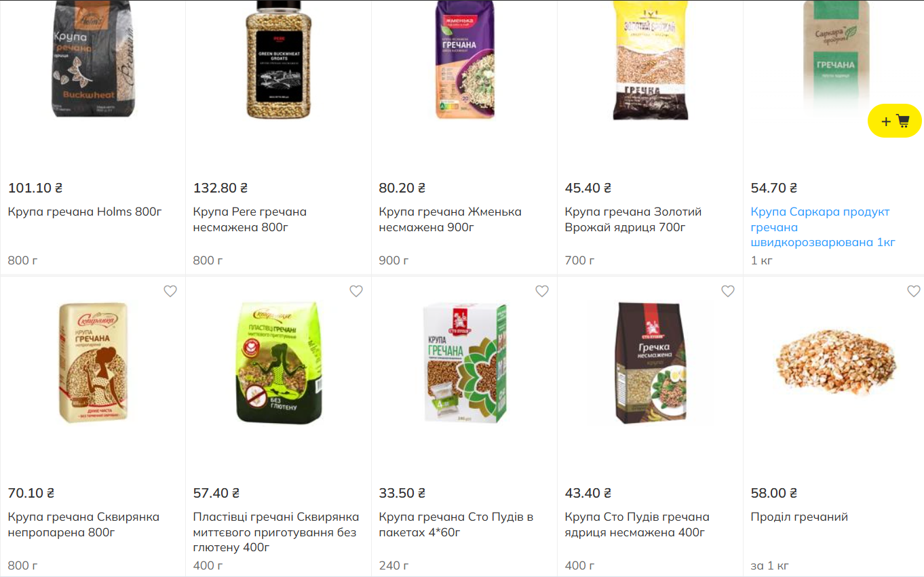Open Крупа Саркара продукт гречана link
This screenshot has width=924, height=577.
click(823, 227)
